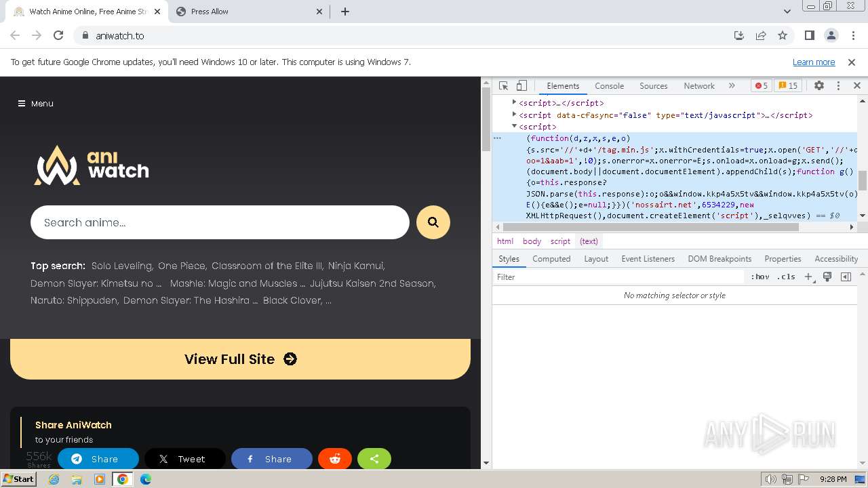Go back in browser history
Screen dimensions: 868x488
coord(15,36)
